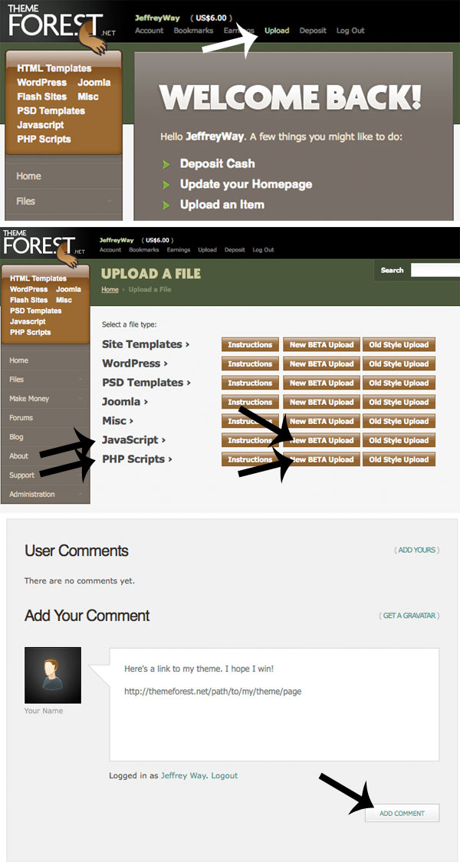The image size is (460, 868).
Task: Click Old Style Upload for JavaScript
Action: pyautogui.click(x=399, y=440)
